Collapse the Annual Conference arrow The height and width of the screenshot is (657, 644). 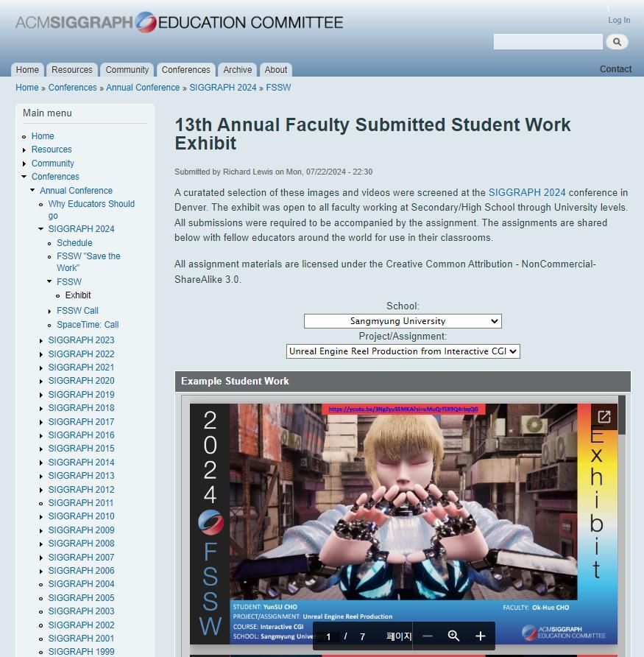coord(32,190)
